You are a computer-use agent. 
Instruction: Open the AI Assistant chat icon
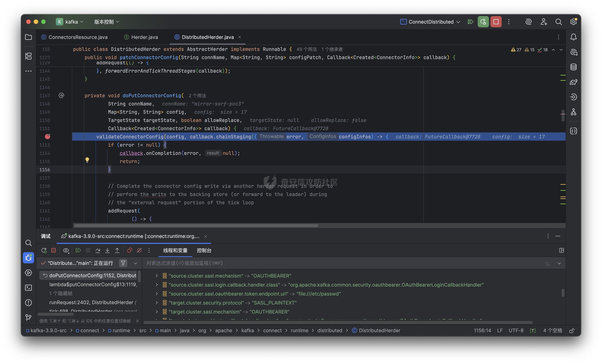tap(573, 52)
